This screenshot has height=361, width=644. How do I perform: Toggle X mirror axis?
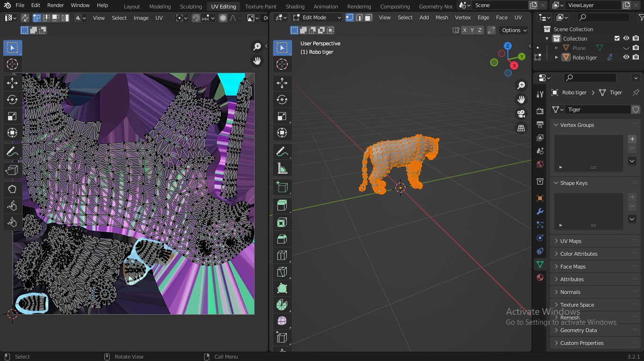coord(464,30)
